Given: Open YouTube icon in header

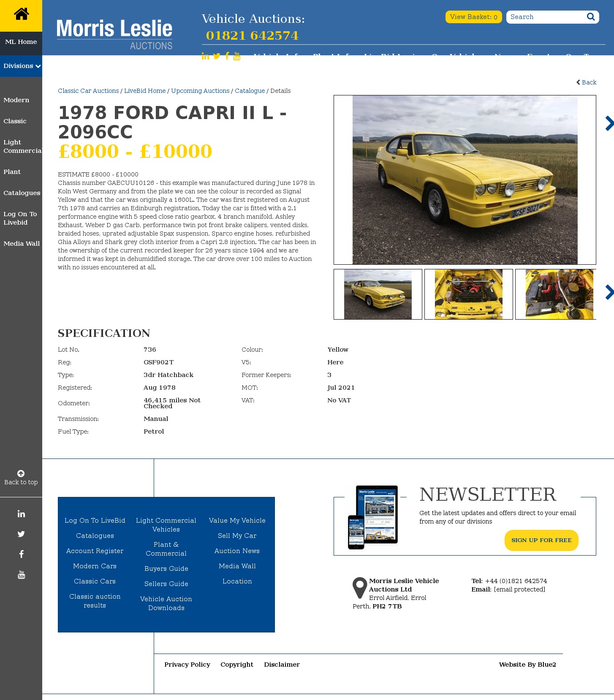Looking at the screenshot, I should [x=237, y=56].
